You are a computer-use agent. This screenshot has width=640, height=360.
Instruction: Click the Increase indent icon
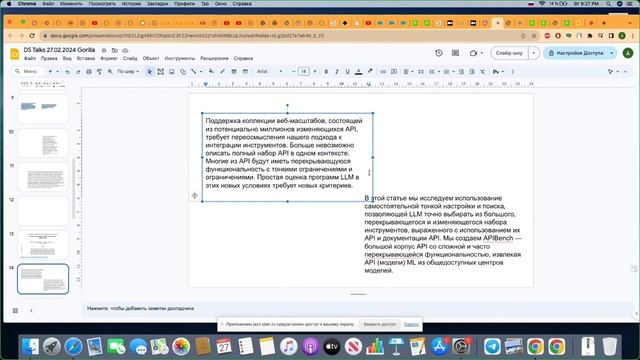pos(472,71)
